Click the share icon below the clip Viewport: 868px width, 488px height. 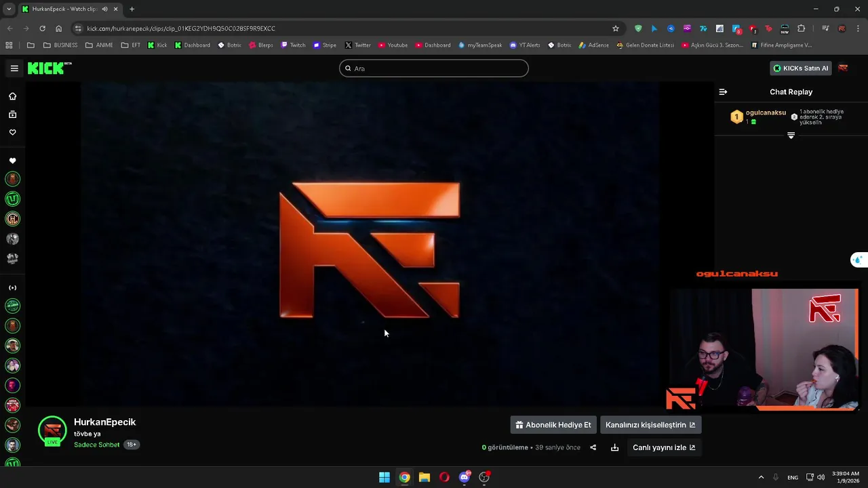(593, 447)
